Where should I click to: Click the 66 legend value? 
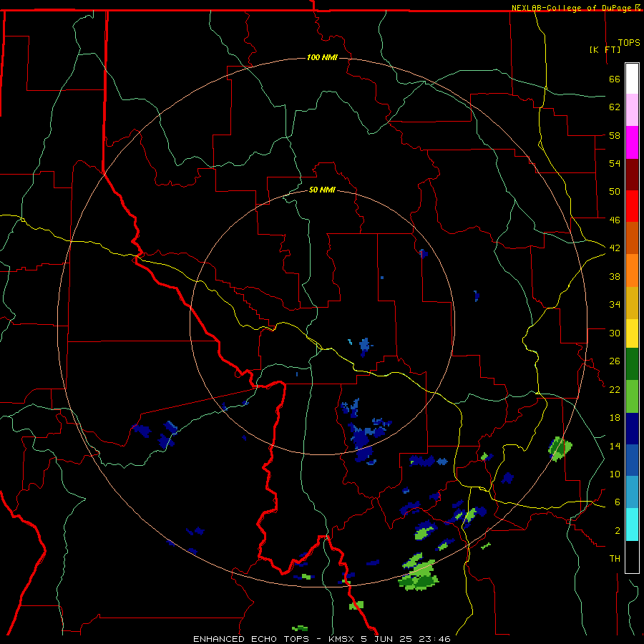[615, 79]
